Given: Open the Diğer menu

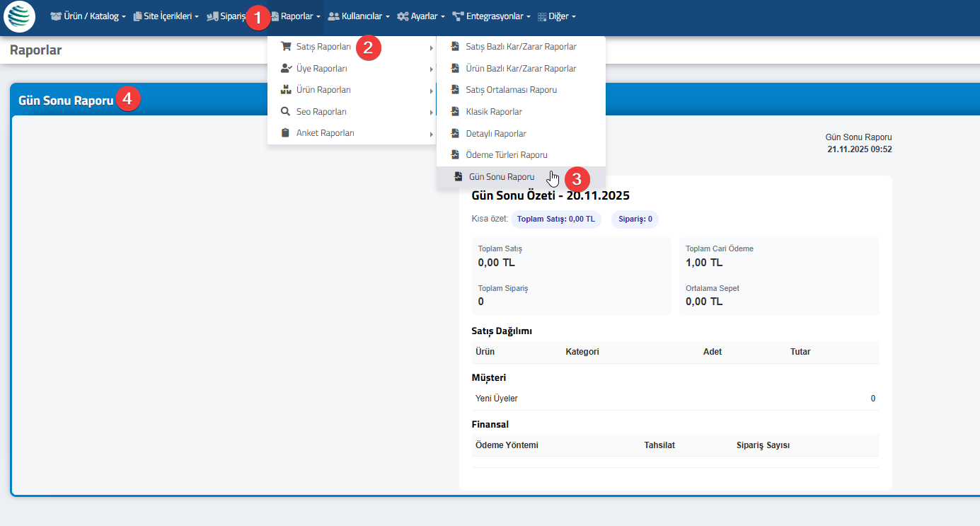Looking at the screenshot, I should pos(558,16).
